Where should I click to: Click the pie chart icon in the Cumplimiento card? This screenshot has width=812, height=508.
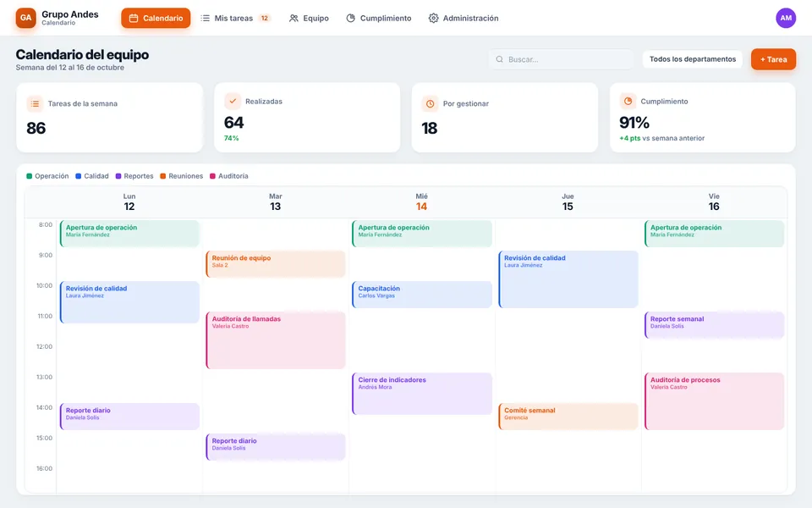coord(628,101)
